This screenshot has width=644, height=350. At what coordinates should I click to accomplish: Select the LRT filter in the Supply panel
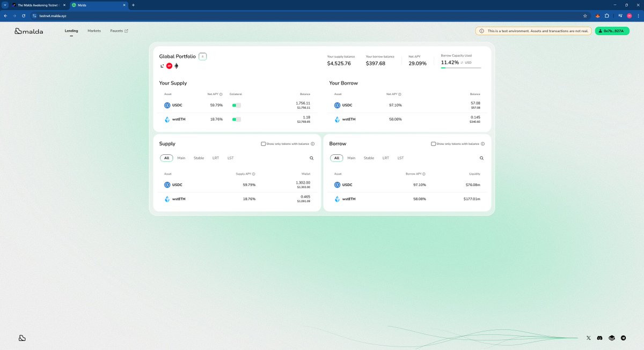(216, 158)
